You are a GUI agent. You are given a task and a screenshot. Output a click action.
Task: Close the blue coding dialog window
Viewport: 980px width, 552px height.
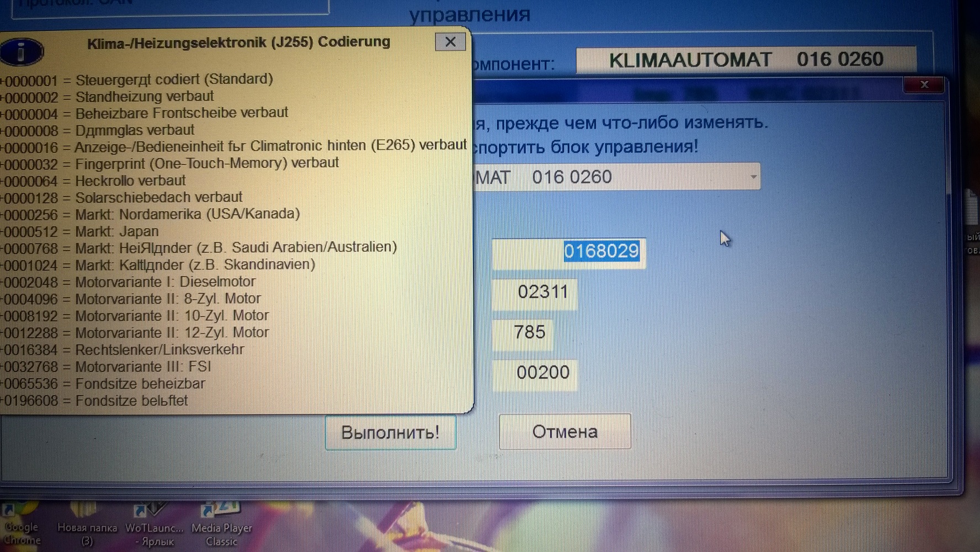(924, 84)
